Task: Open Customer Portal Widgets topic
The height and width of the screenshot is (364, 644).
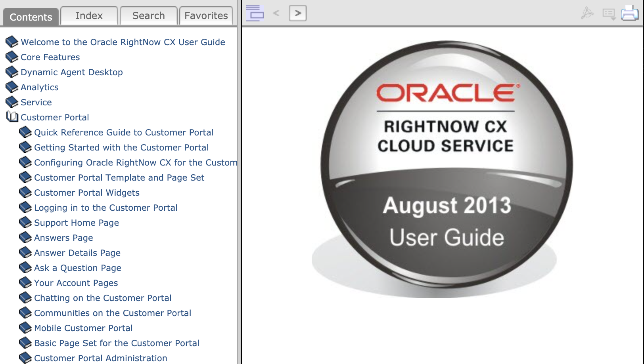Action: click(x=86, y=192)
